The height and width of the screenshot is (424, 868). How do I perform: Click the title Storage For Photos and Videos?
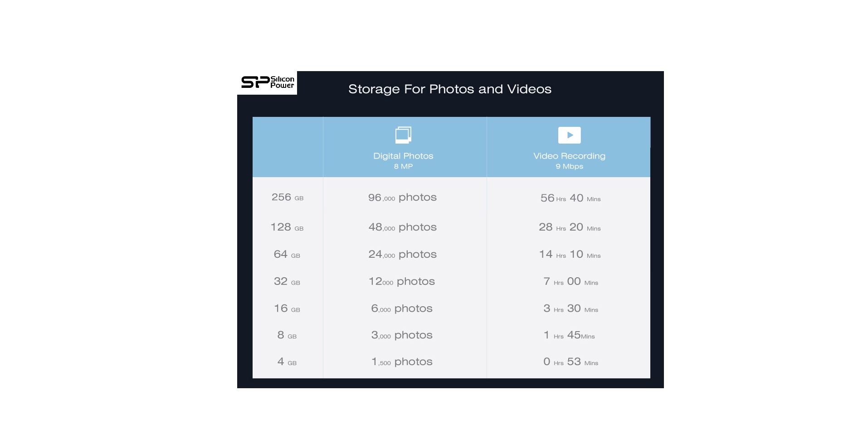click(x=449, y=89)
